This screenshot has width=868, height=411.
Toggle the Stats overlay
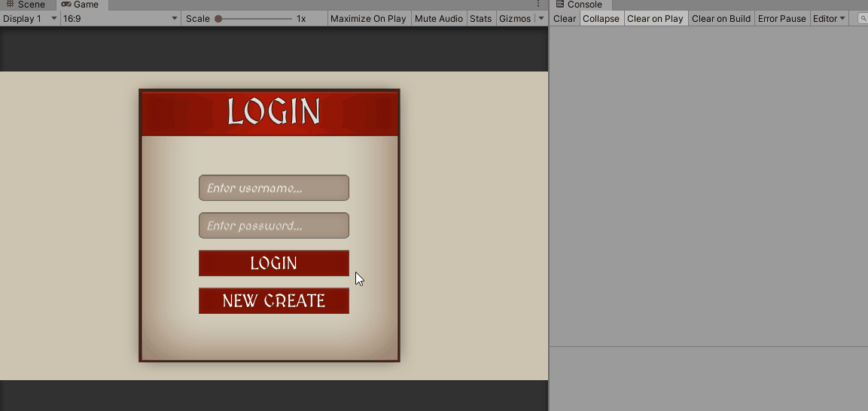point(480,18)
